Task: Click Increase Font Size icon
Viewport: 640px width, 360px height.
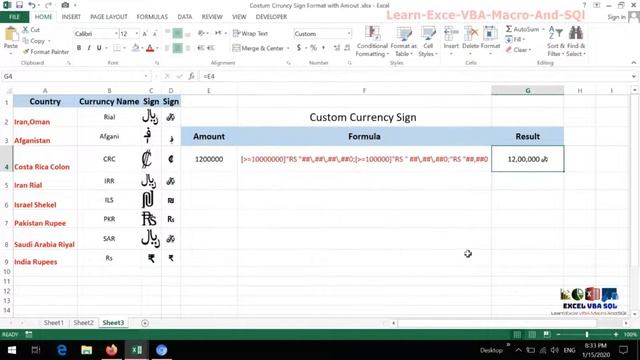Action: pos(144,34)
